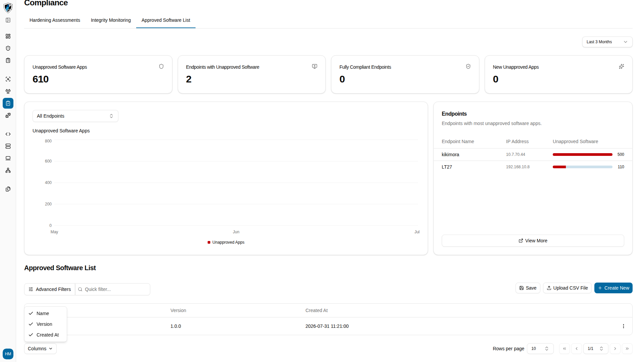Click the row actions three-dot icon
This screenshot has width=644, height=362.
click(x=624, y=326)
